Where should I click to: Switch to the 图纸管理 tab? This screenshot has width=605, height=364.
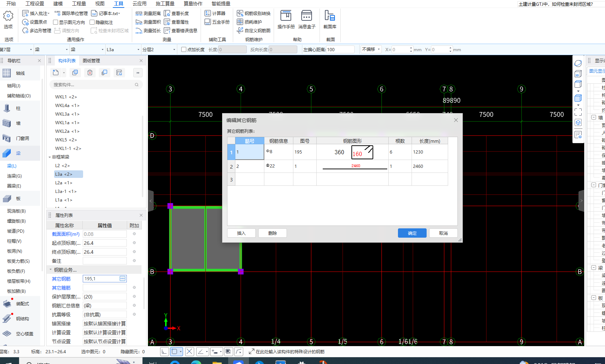[x=91, y=61]
